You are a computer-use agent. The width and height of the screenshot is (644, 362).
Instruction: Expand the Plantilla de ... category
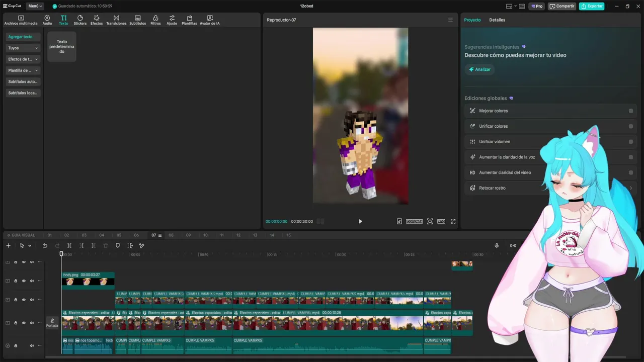click(x=23, y=70)
